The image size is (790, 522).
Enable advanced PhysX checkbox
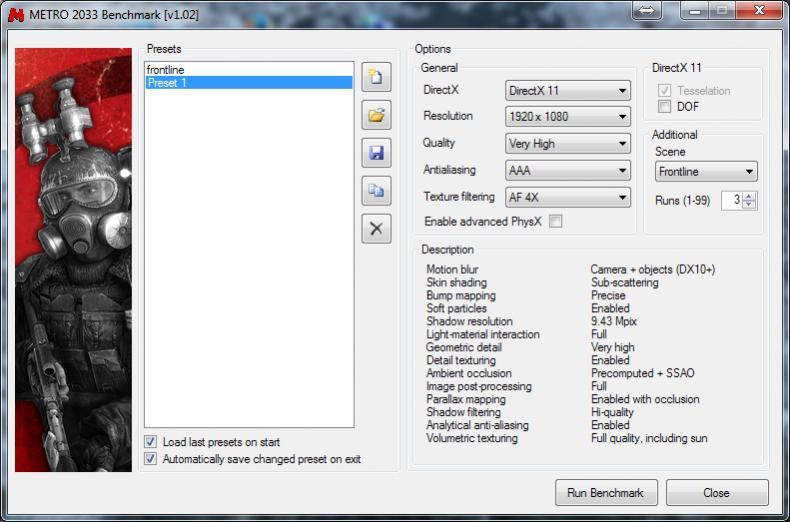[x=555, y=221]
